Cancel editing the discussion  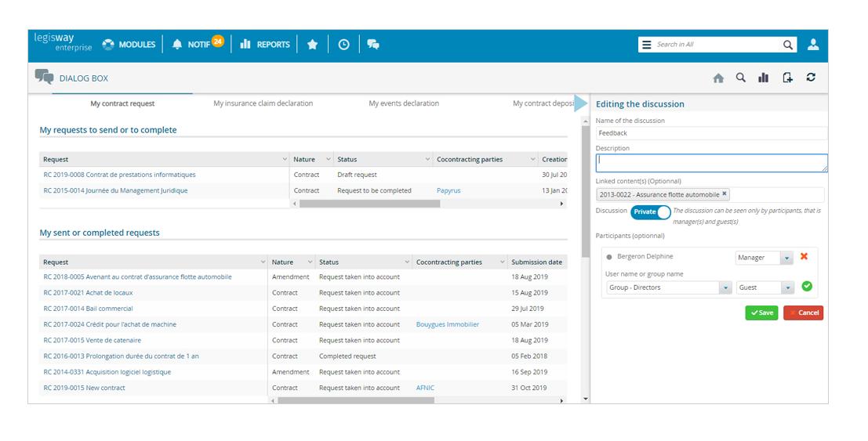coord(803,313)
